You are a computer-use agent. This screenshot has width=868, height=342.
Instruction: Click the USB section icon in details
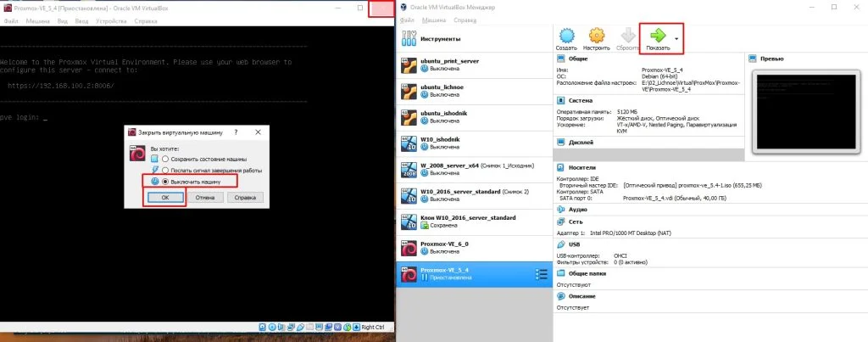pyautogui.click(x=560, y=244)
